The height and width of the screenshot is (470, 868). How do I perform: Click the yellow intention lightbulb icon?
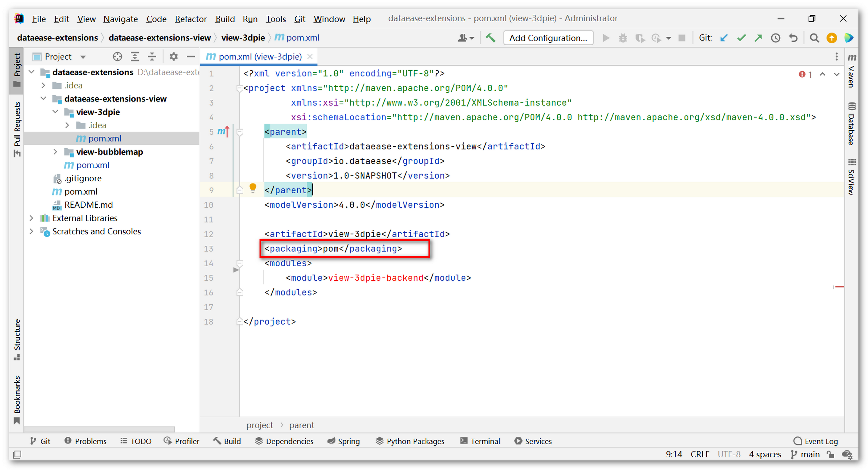pyautogui.click(x=253, y=188)
